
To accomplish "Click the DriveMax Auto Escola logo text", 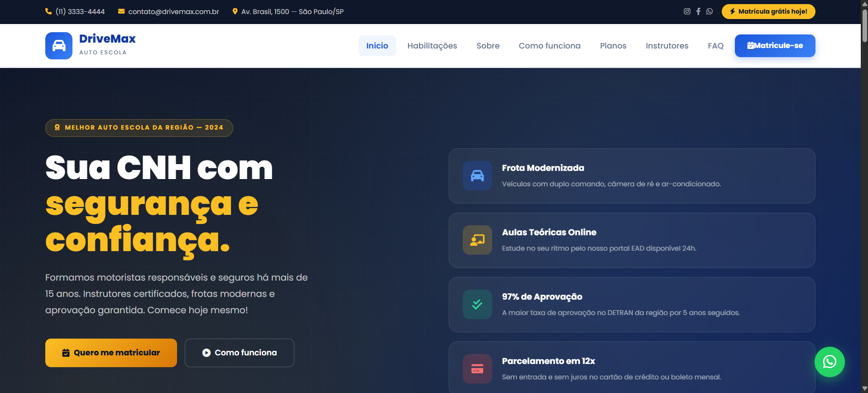I will 107,44.
